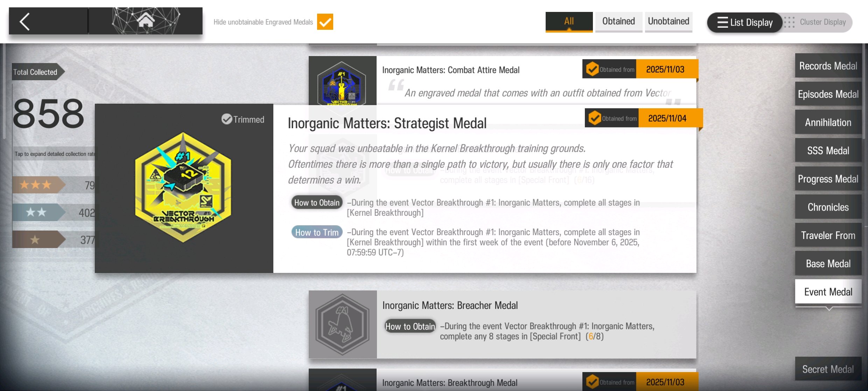Click the 858 Total Collected number
Image resolution: width=868 pixels, height=391 pixels.
(x=48, y=114)
